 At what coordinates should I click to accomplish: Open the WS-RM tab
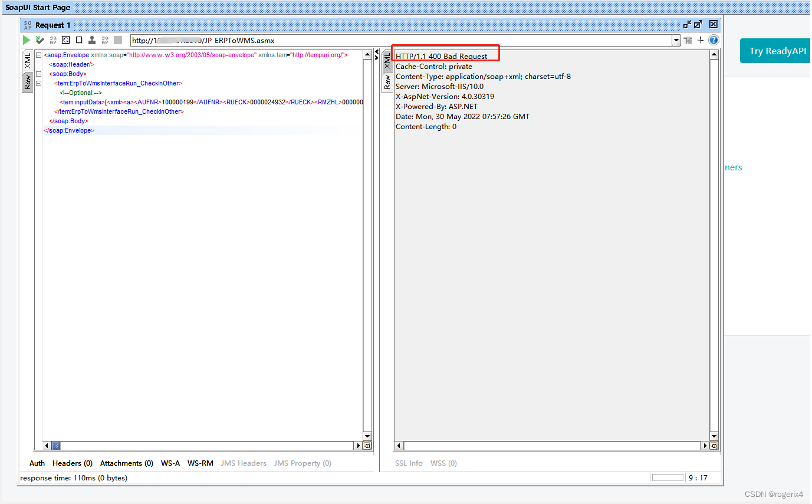[200, 463]
